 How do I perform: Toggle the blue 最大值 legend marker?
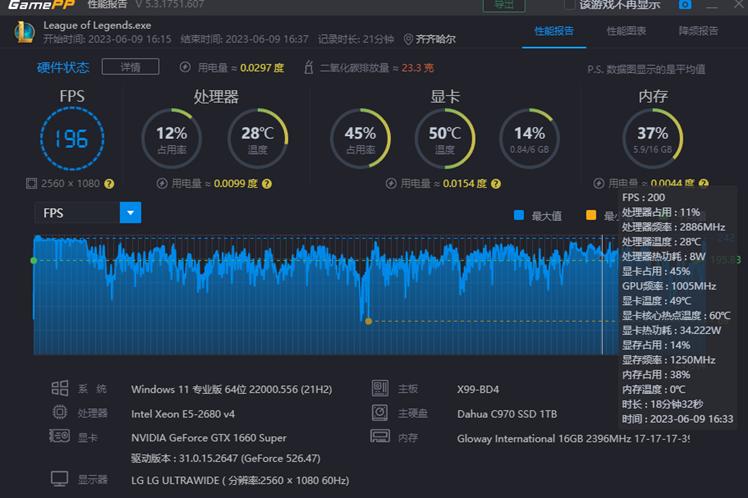pyautogui.click(x=518, y=215)
